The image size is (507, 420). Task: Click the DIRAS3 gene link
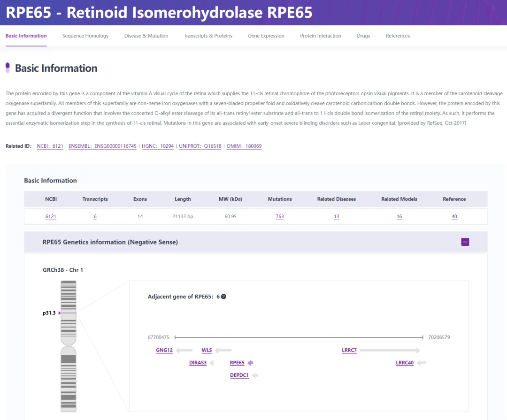(x=198, y=363)
